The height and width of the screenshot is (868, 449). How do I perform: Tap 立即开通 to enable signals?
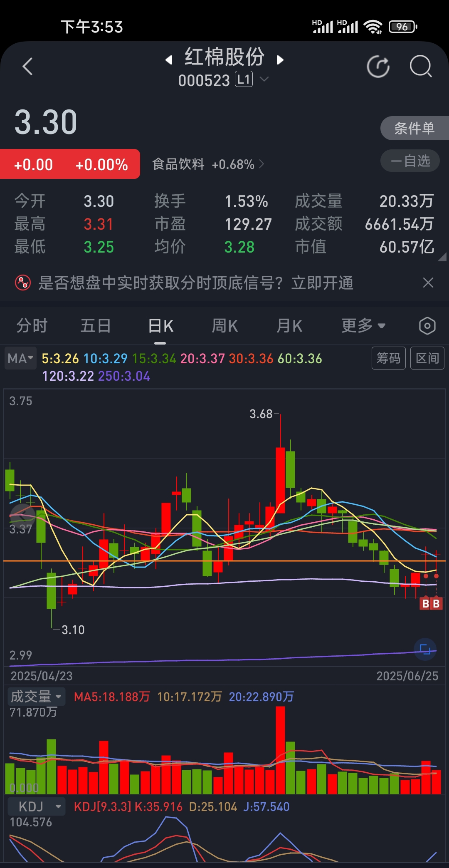tap(322, 283)
